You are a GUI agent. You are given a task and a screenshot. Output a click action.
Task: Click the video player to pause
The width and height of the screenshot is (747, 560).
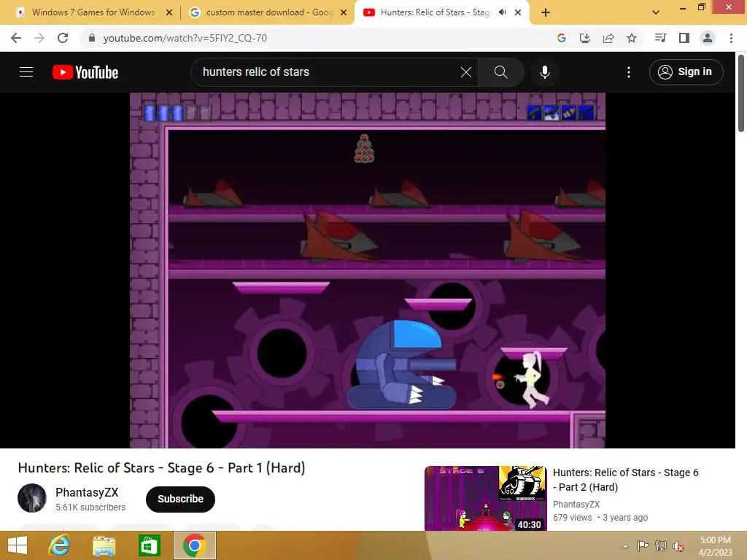click(368, 270)
